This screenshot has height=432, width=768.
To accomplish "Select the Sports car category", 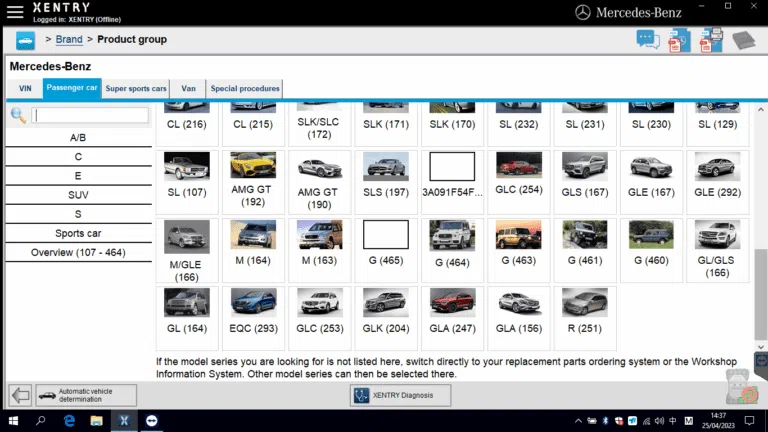I will 78,233.
